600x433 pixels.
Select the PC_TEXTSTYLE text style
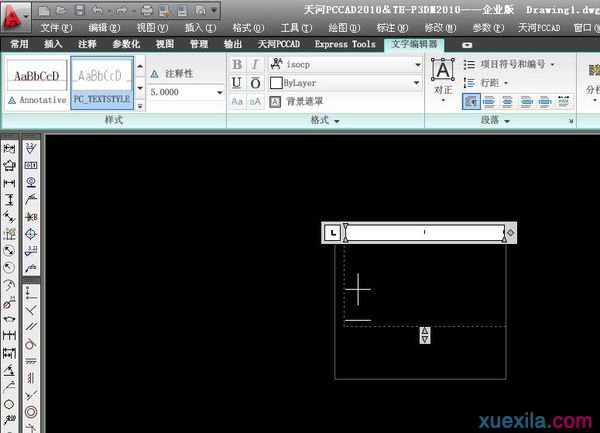coord(102,82)
